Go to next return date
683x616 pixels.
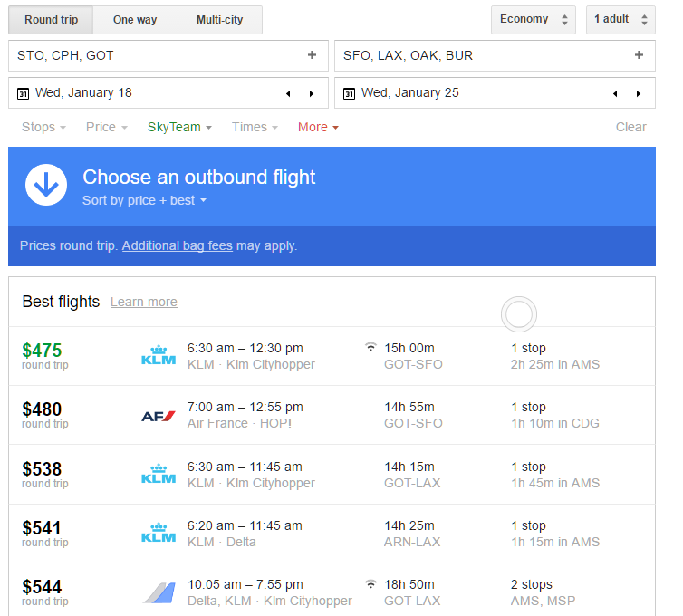639,93
